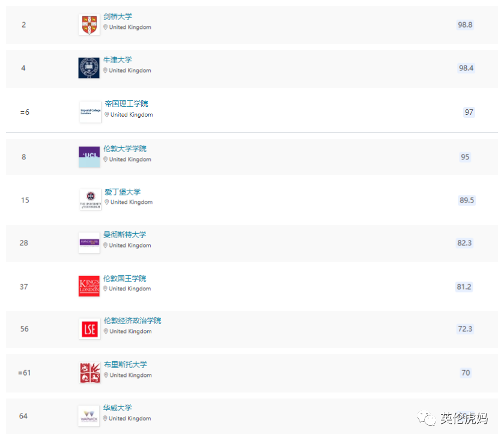Open the UCL logo thumbnail
The height and width of the screenshot is (440, 504).
pyautogui.click(x=89, y=156)
